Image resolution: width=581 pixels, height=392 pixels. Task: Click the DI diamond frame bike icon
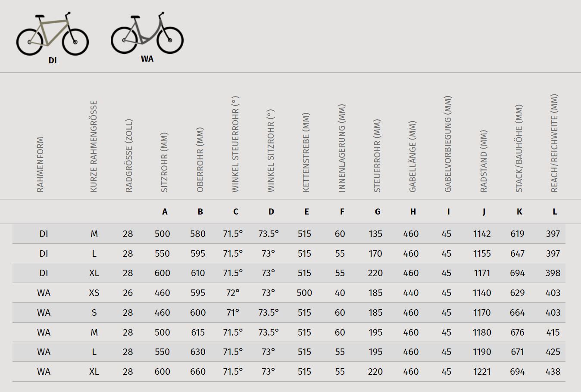(53, 34)
